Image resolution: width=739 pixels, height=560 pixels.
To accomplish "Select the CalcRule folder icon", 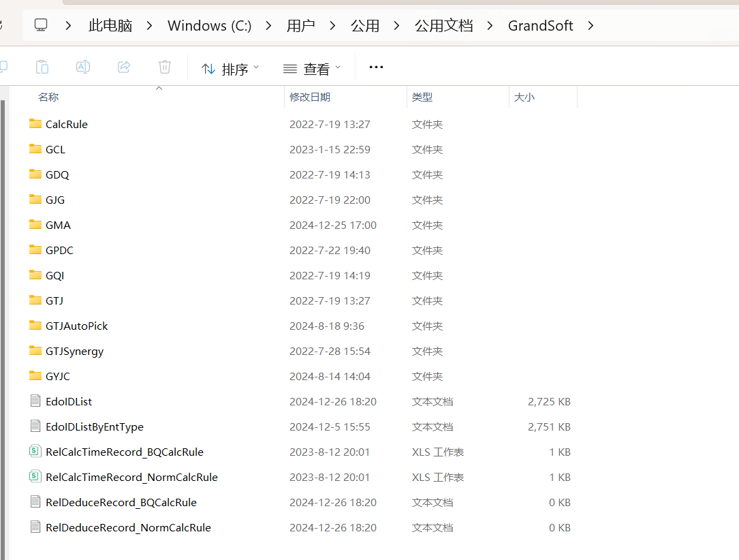I will click(35, 123).
